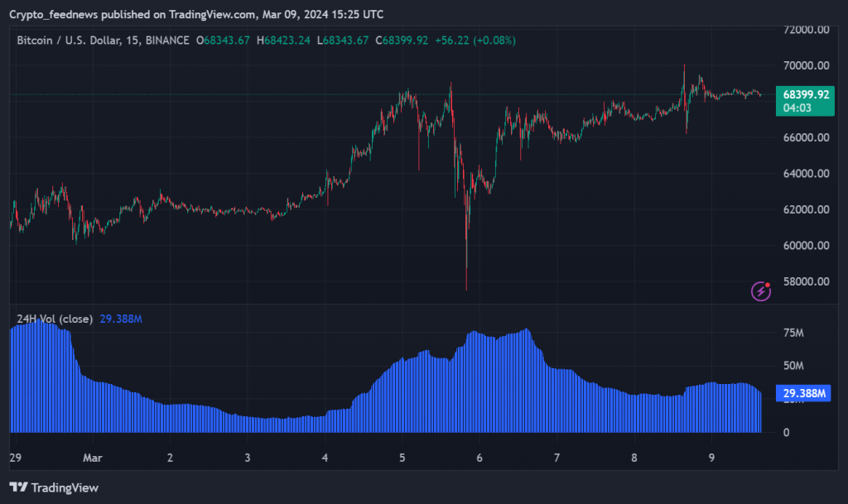Click the 58000.00 price axis label
Viewport: 848px width, 504px height.
(x=806, y=281)
